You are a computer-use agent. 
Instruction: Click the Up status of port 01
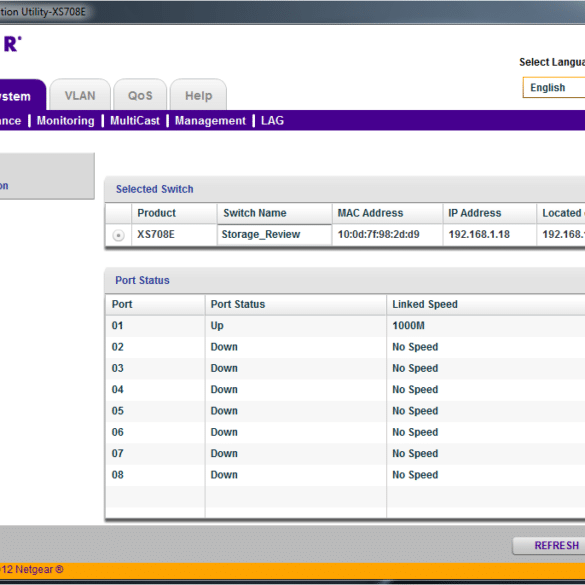pos(217,326)
